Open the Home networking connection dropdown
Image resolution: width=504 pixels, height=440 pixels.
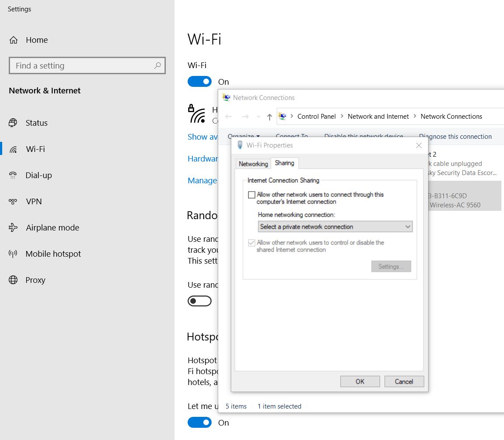[x=335, y=227]
